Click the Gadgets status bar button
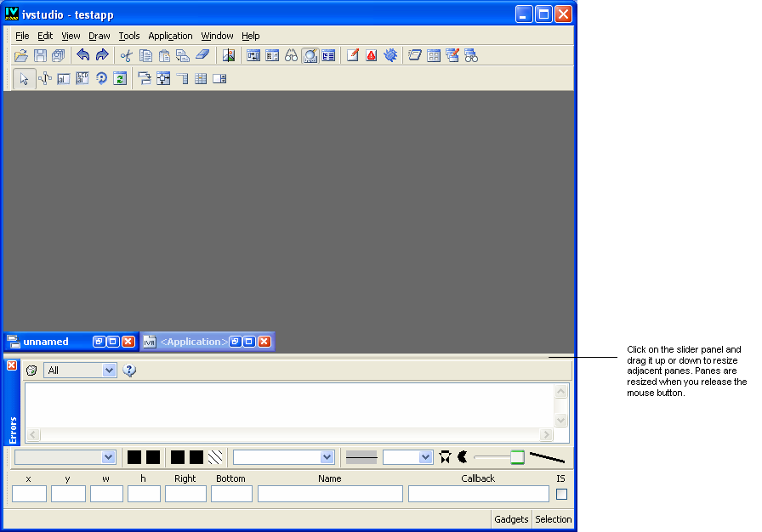762x532 pixels. point(511,519)
